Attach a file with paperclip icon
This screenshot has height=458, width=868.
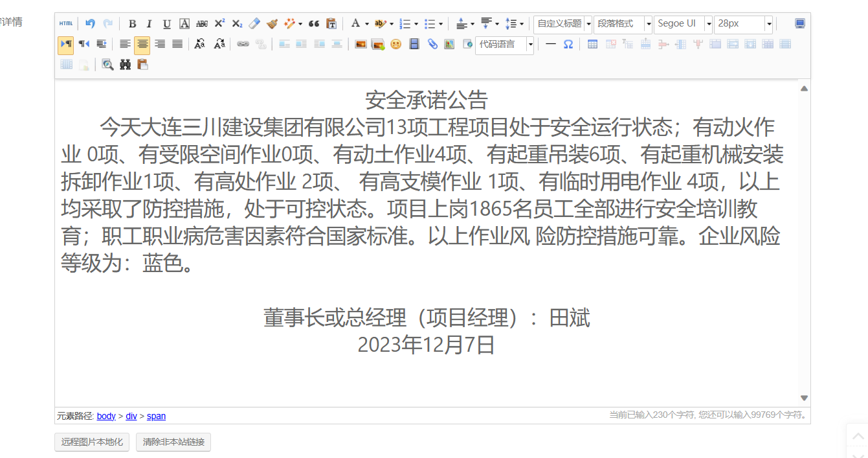pyautogui.click(x=432, y=44)
